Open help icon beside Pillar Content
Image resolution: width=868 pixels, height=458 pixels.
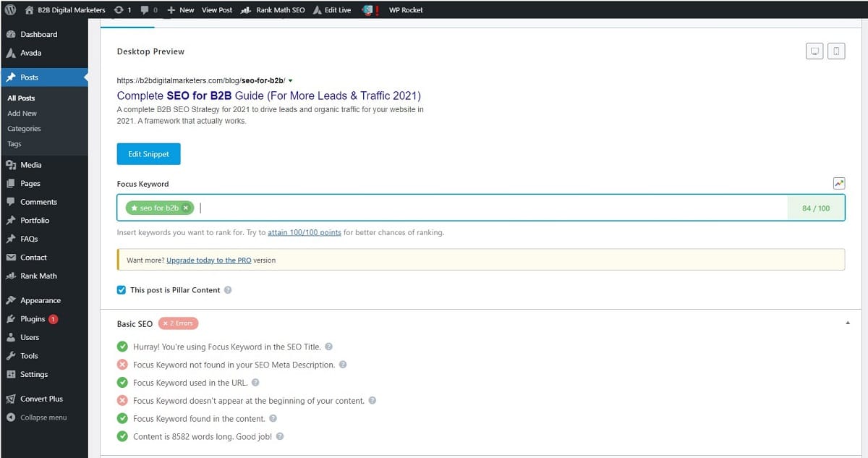[228, 290]
